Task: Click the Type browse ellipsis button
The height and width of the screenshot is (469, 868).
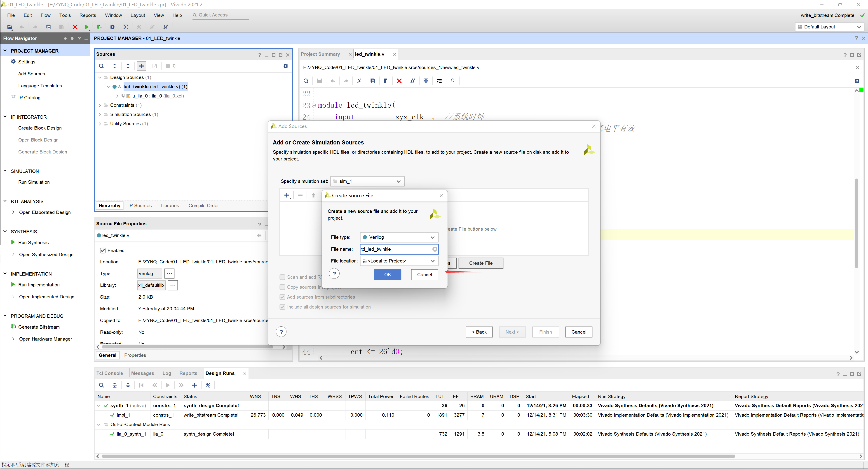Action: [169, 274]
